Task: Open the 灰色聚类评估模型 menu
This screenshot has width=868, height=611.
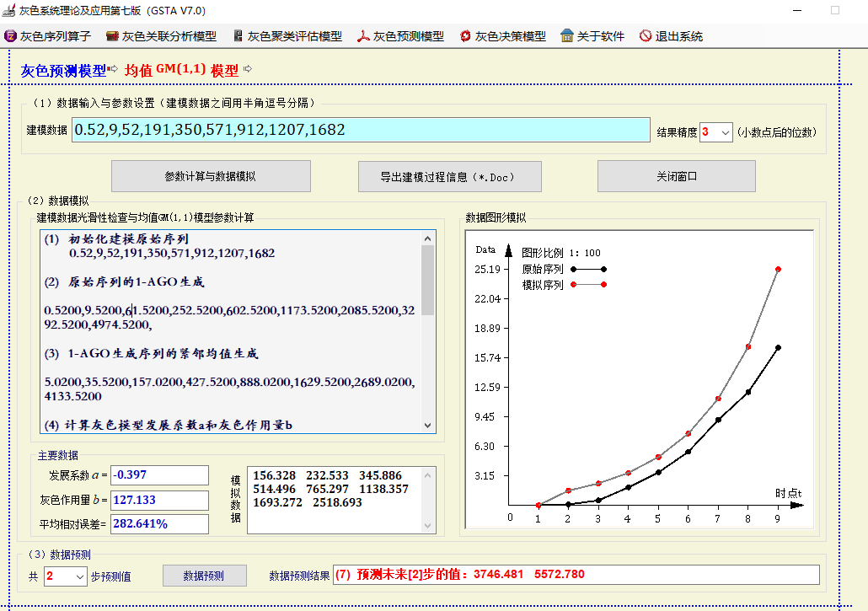Action: 288,36
